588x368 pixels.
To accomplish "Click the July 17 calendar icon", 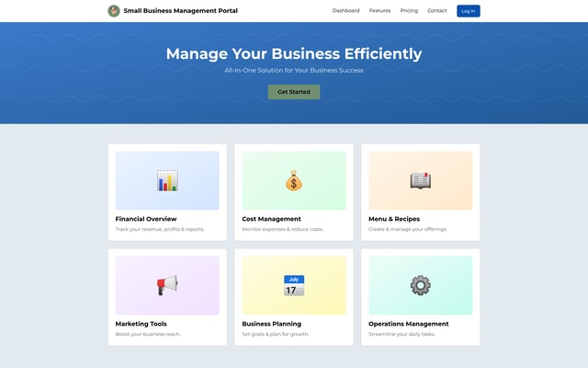I will [294, 285].
